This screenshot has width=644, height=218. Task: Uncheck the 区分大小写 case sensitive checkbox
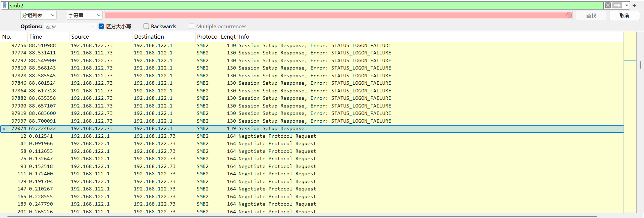(x=101, y=26)
